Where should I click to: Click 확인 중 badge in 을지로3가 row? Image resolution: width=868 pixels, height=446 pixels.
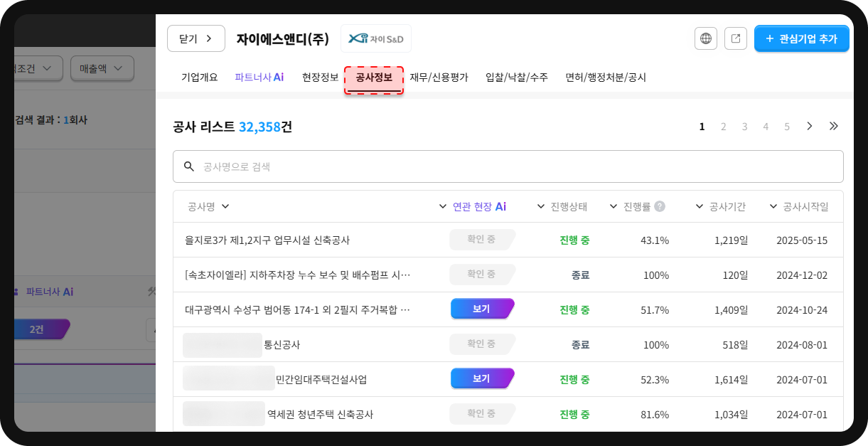point(482,240)
